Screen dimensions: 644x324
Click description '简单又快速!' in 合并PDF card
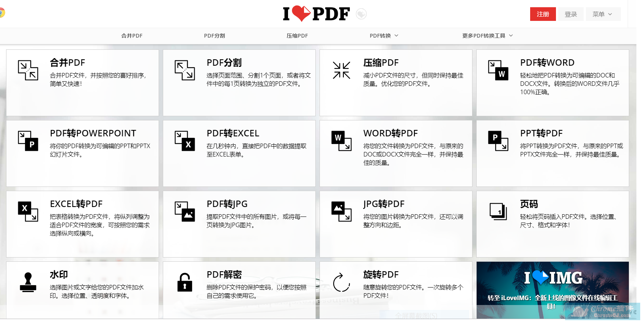pos(66,84)
